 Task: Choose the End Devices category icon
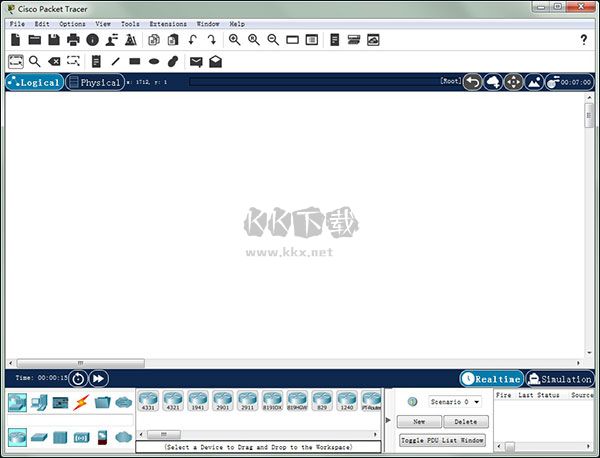pyautogui.click(x=39, y=403)
